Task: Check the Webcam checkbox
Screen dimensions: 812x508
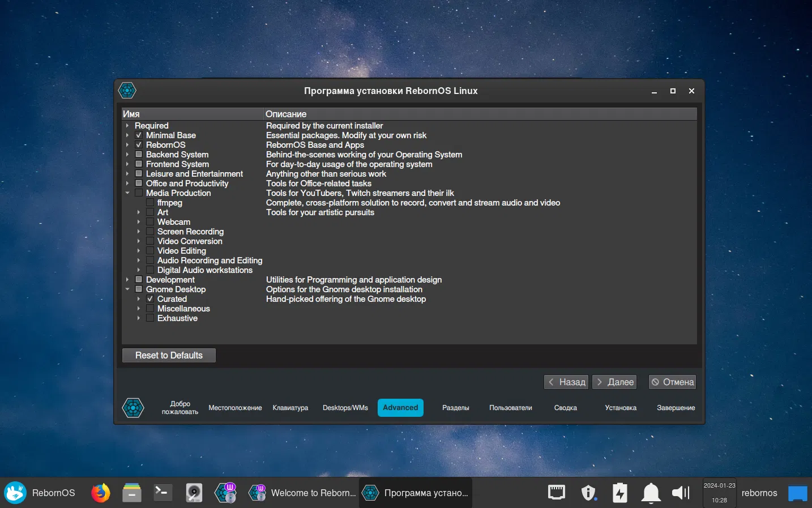Action: pos(150,222)
